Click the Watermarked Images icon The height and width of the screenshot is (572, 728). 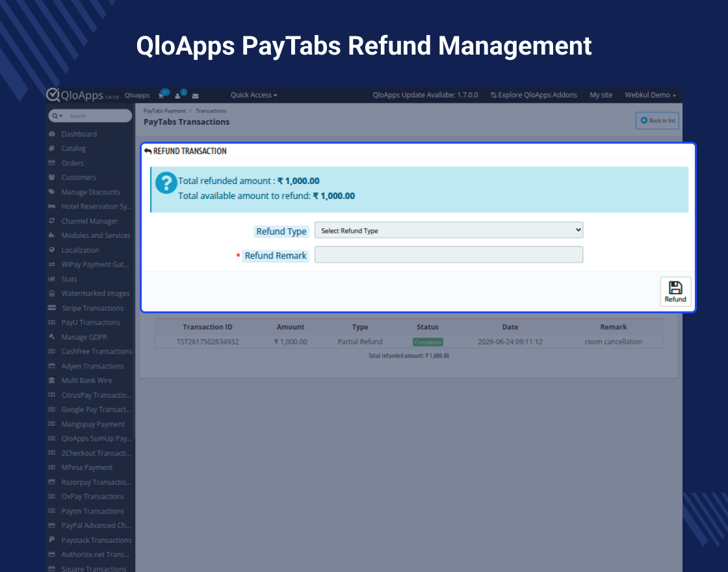point(51,293)
